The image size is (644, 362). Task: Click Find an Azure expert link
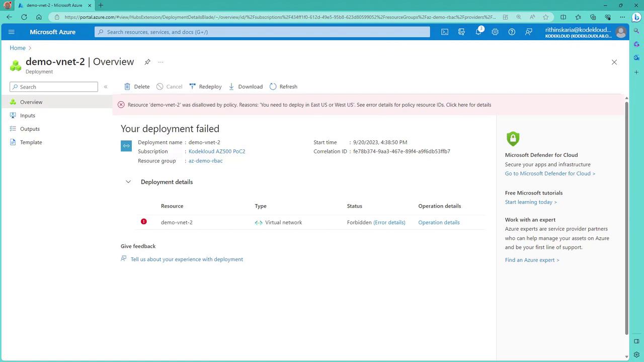coord(532,260)
